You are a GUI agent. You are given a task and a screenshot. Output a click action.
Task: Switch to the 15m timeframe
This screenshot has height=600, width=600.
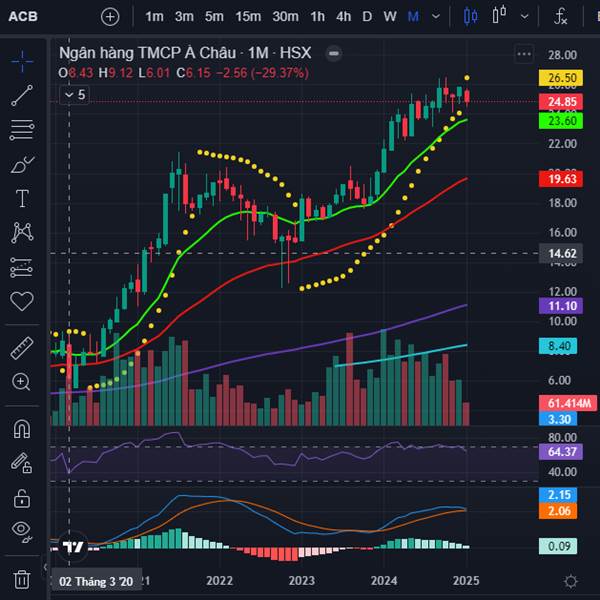[248, 17]
